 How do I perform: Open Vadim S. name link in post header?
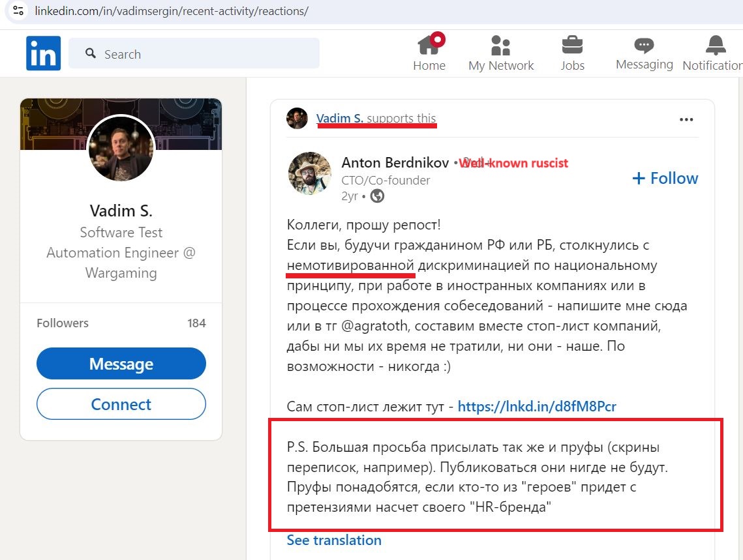point(340,119)
